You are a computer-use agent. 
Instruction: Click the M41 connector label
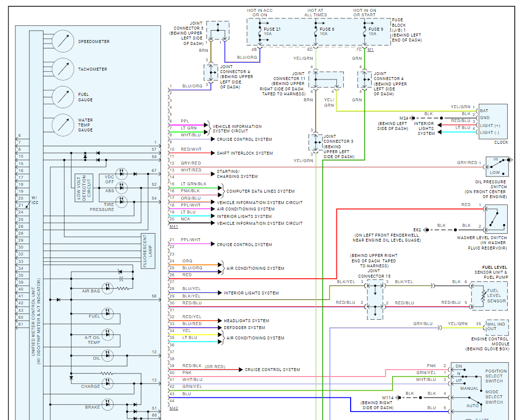(x=174, y=226)
